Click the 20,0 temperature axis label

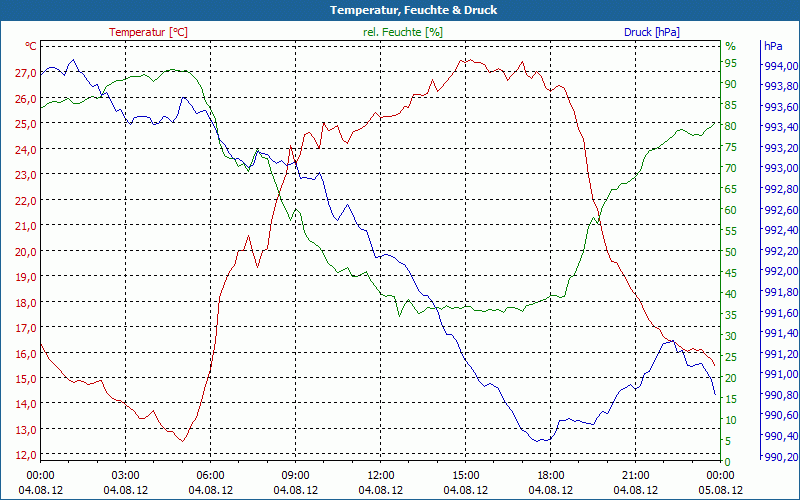click(26, 252)
